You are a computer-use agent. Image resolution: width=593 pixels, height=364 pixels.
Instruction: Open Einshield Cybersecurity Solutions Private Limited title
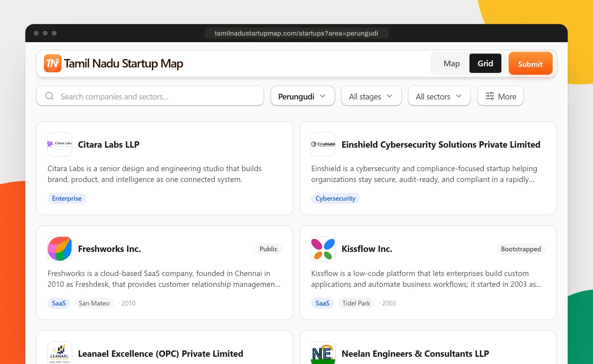pyautogui.click(x=441, y=145)
